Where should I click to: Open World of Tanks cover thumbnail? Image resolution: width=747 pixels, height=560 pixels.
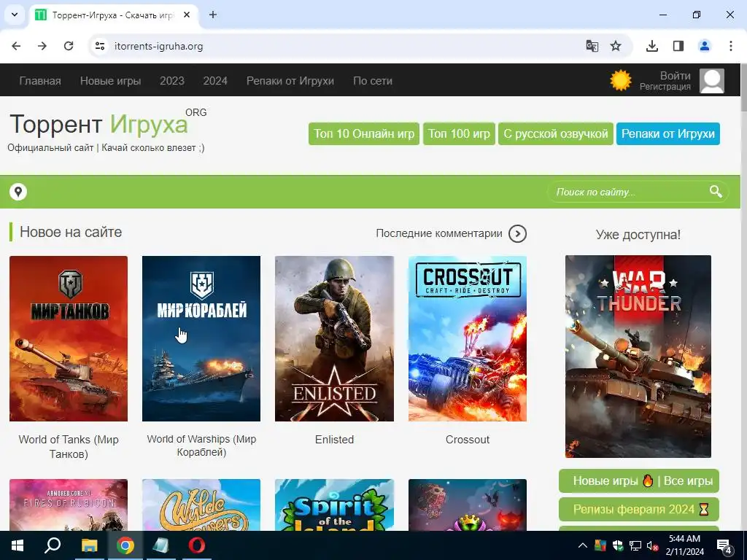point(69,338)
